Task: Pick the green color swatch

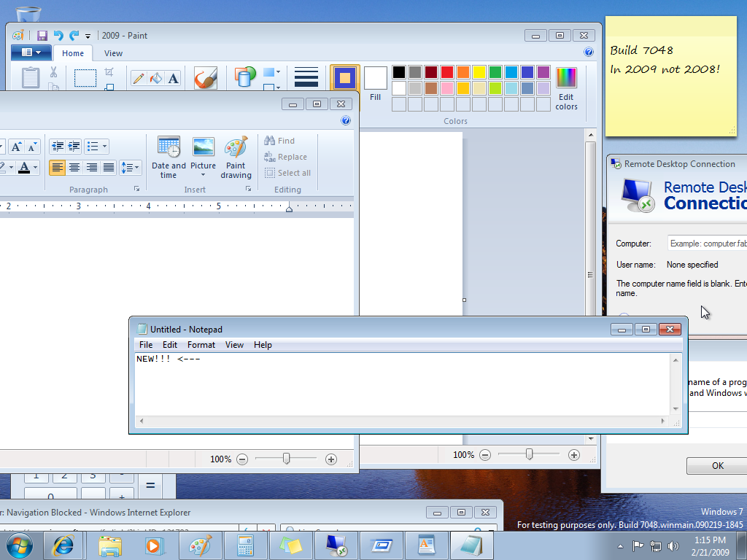Action: (495, 72)
